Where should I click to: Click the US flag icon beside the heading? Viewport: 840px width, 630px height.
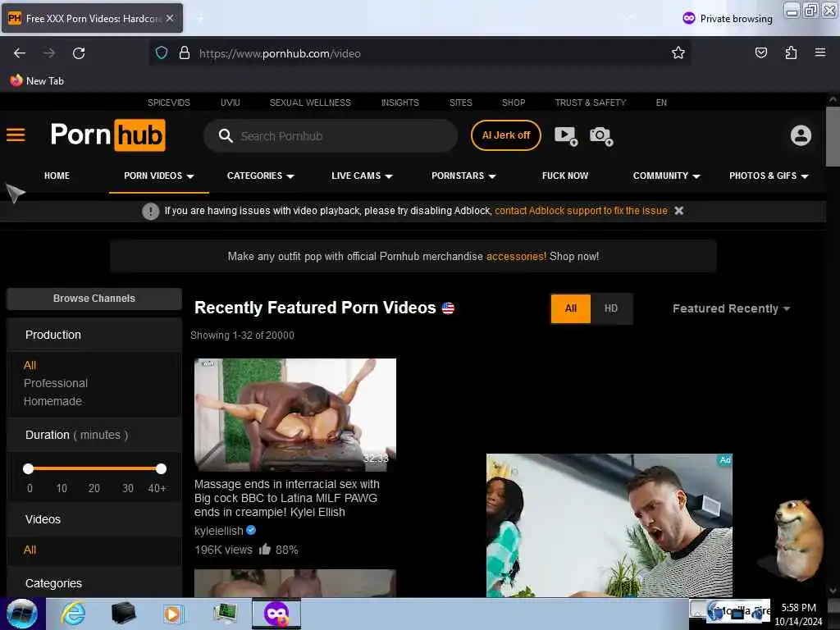(448, 308)
